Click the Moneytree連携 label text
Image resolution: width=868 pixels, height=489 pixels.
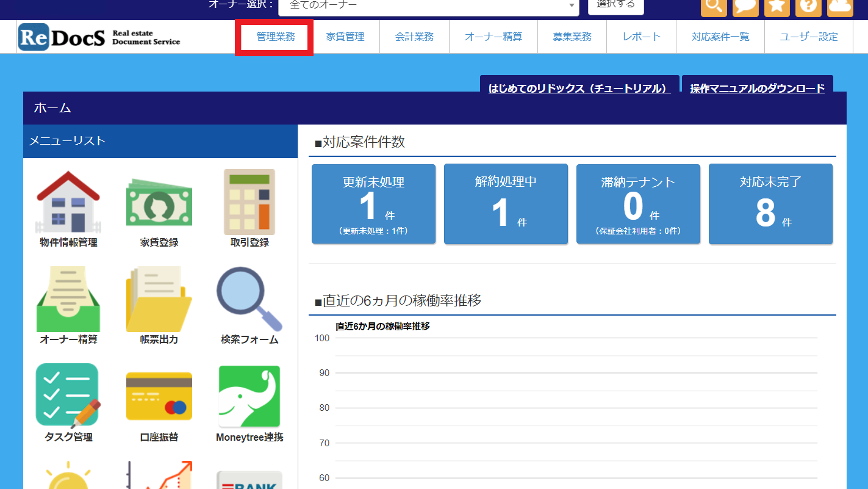pyautogui.click(x=249, y=437)
